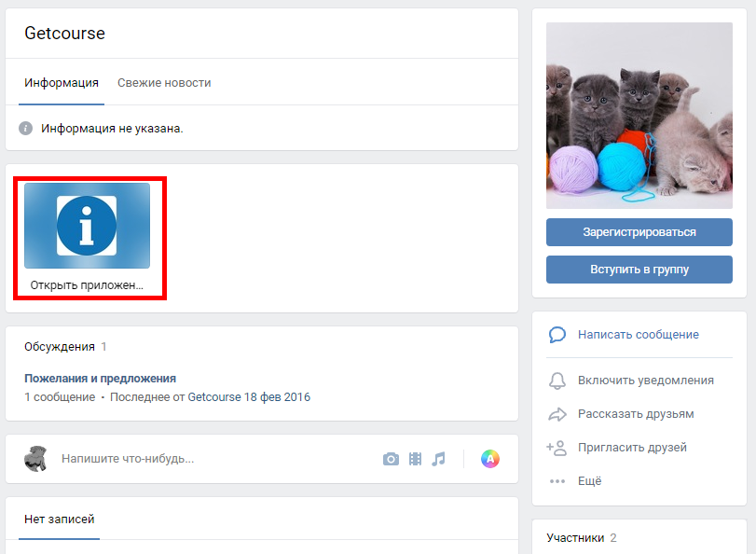Click the video film icon in post box
The width and height of the screenshot is (756, 554).
pos(415,459)
